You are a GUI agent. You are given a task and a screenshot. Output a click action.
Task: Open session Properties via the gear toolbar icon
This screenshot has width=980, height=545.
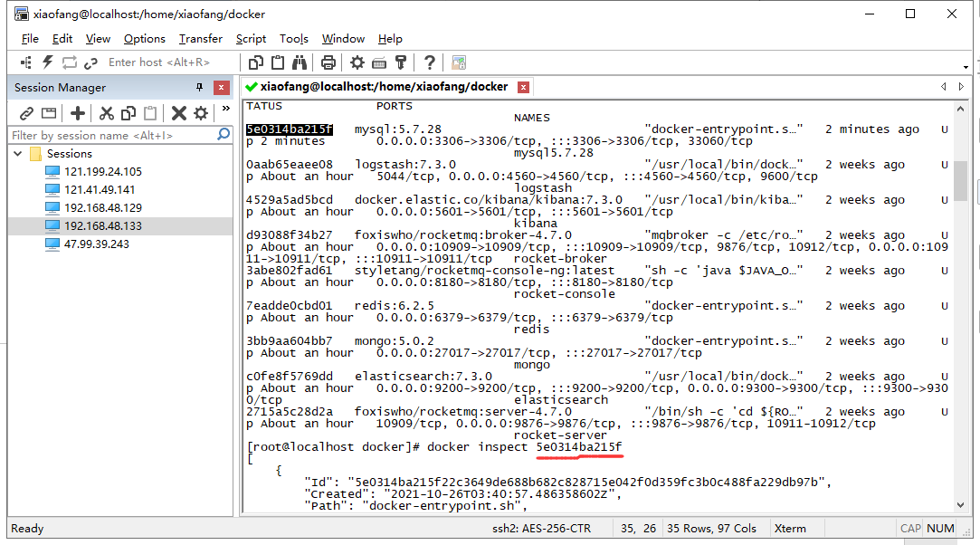(357, 62)
